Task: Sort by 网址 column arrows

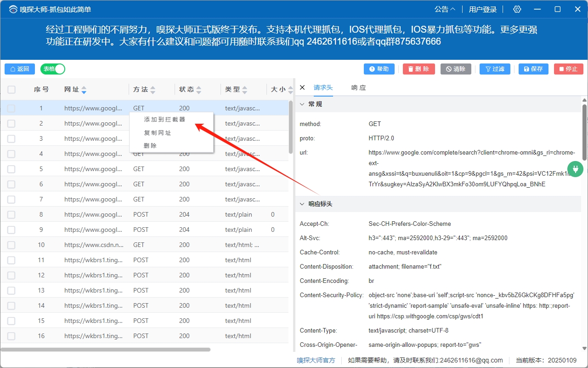Action: click(x=84, y=90)
